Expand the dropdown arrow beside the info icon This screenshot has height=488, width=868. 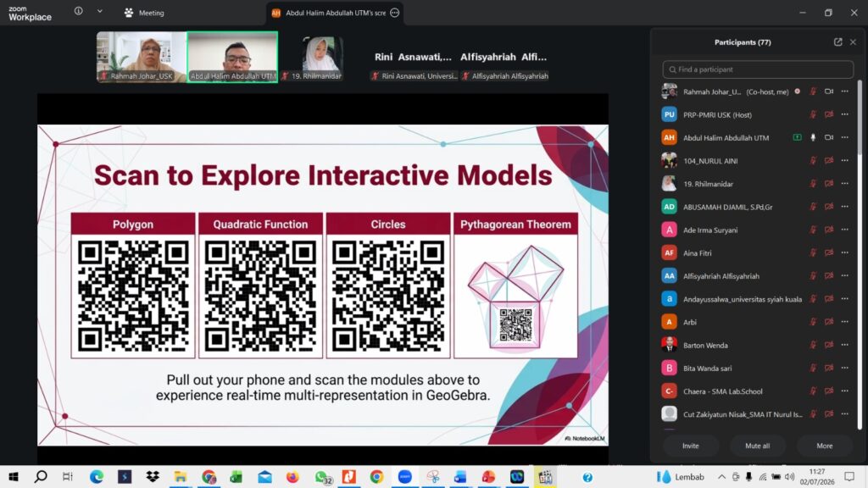point(100,11)
